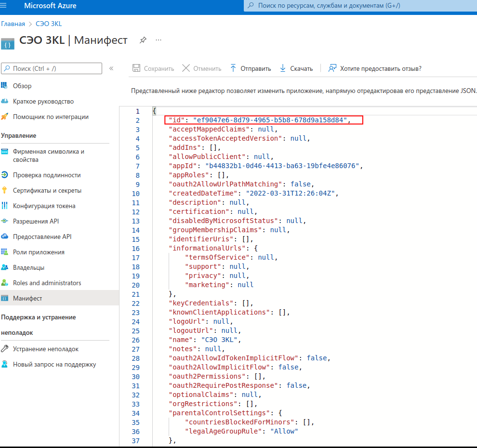Screen dimensions: 477x448
Task: Click the Устранение неполадок wrench icon
Action: coord(4,349)
